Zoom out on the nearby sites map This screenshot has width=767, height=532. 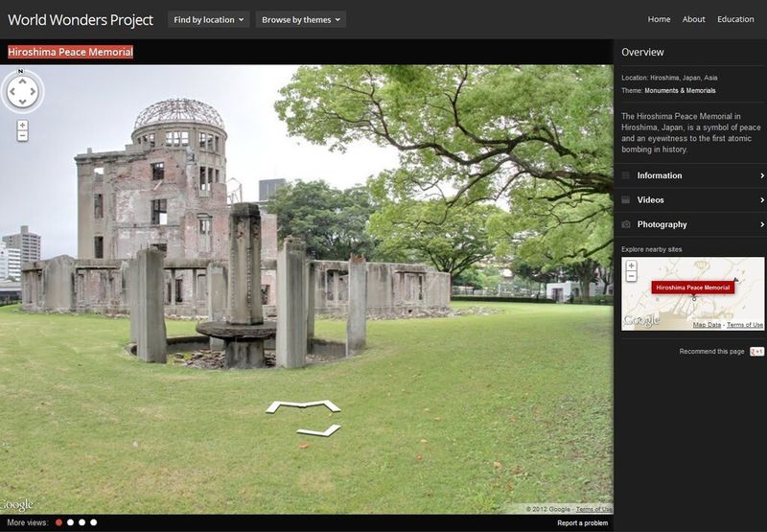[632, 276]
